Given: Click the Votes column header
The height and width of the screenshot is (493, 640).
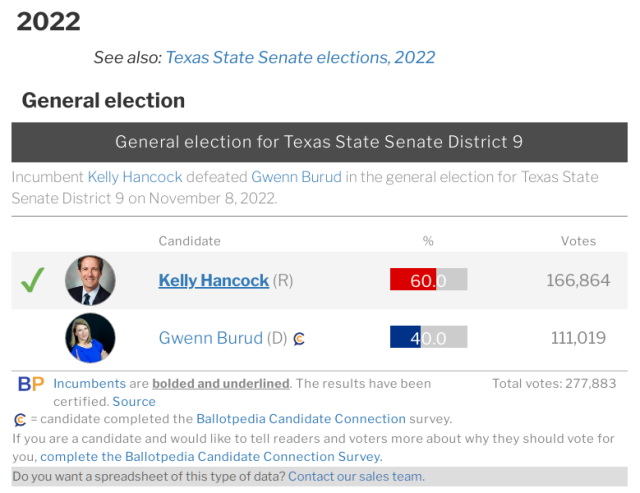Looking at the screenshot, I should click(x=578, y=241).
